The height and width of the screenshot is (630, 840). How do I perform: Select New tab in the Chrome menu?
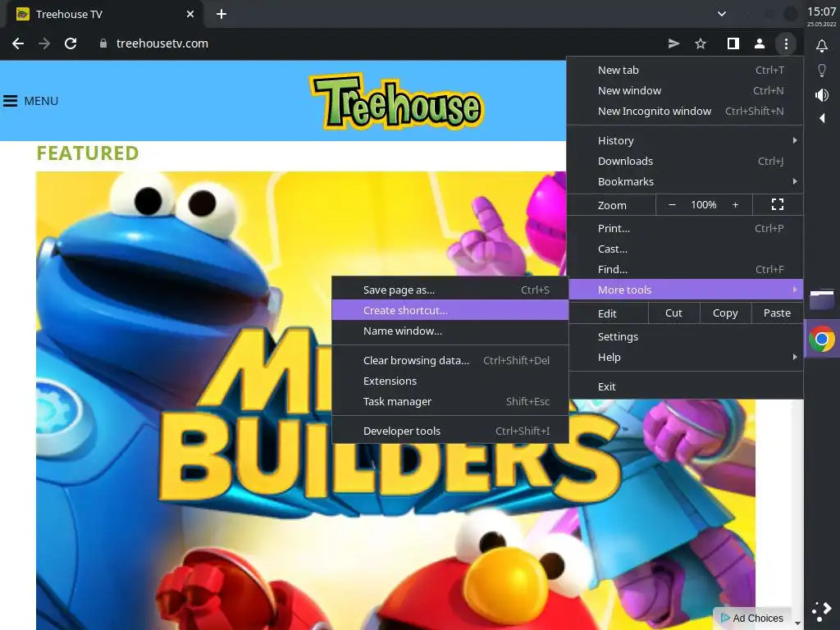coord(685,71)
